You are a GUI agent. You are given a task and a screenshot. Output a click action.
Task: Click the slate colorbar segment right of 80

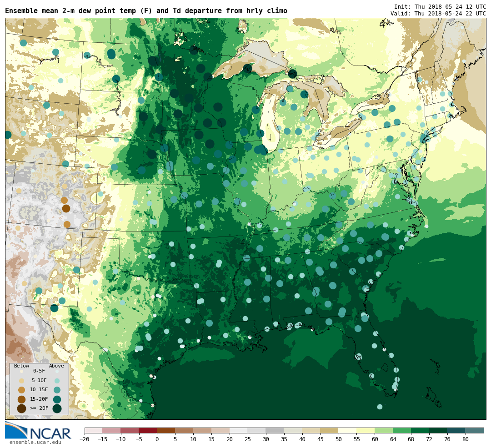pyautogui.click(x=474, y=430)
